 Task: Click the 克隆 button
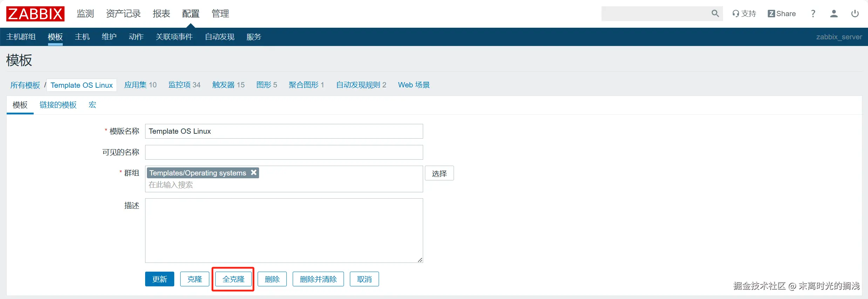(195, 279)
